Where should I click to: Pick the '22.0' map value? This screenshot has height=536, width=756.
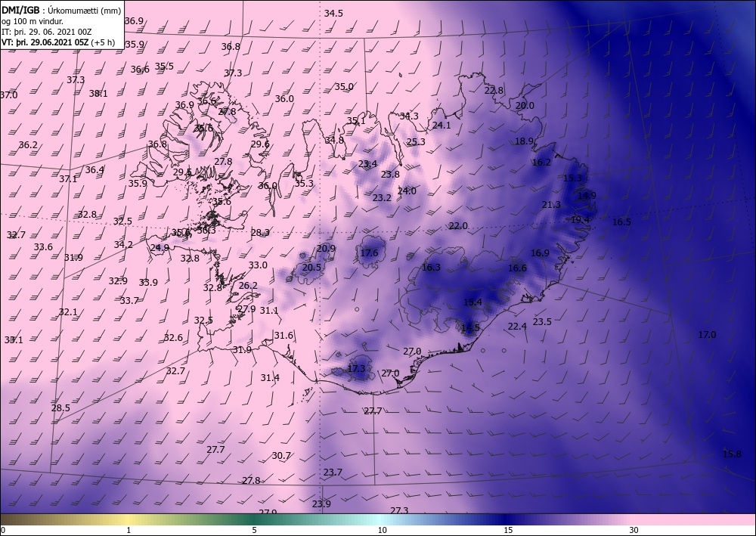coord(458,225)
